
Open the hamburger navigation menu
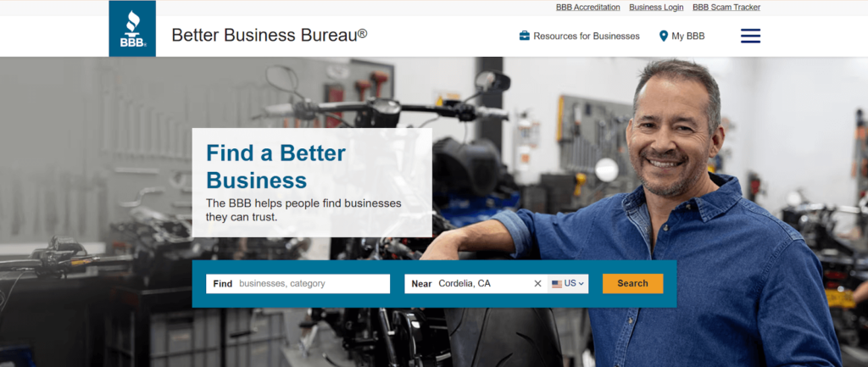click(750, 36)
